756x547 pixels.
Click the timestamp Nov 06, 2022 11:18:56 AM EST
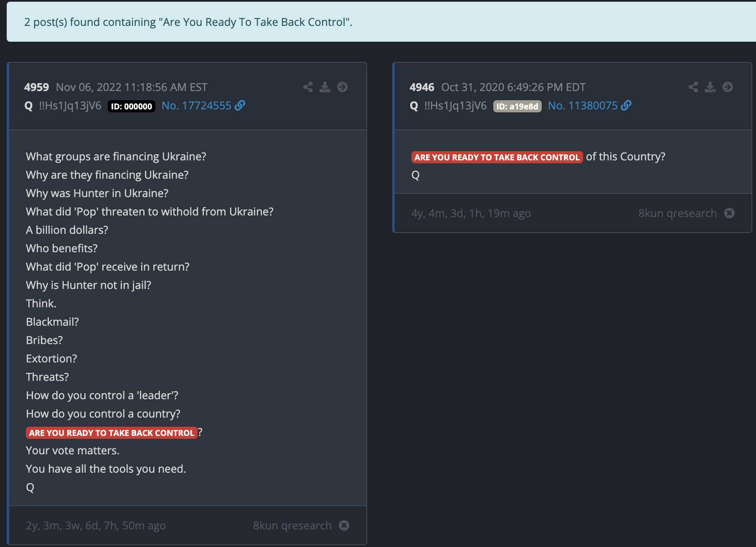coord(132,87)
